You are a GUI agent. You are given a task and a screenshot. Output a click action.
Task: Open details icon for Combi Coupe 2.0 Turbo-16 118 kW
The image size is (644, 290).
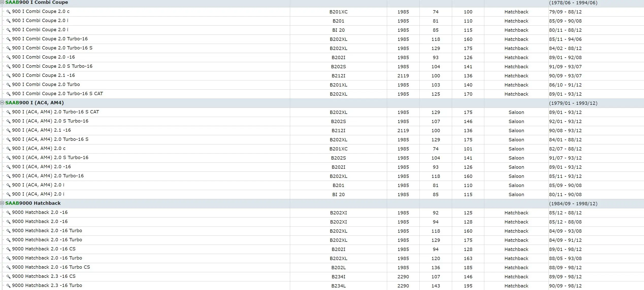click(8, 39)
